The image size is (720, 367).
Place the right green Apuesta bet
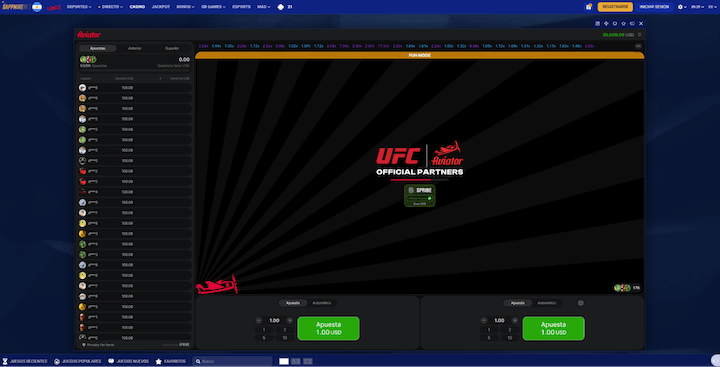click(553, 328)
